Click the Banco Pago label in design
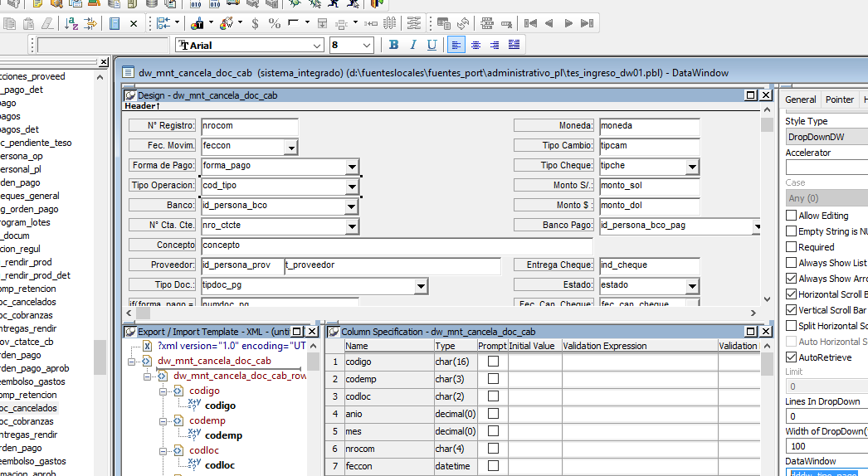 (554, 226)
